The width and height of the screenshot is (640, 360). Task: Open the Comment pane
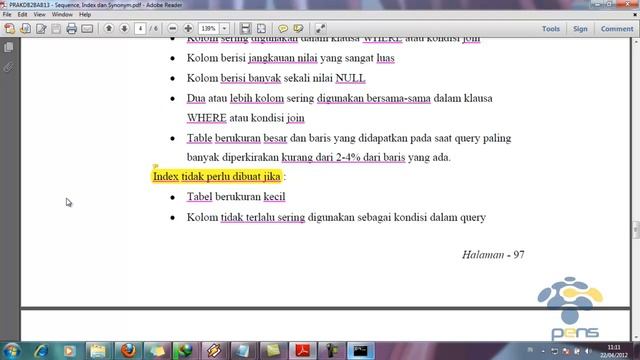[x=617, y=29]
